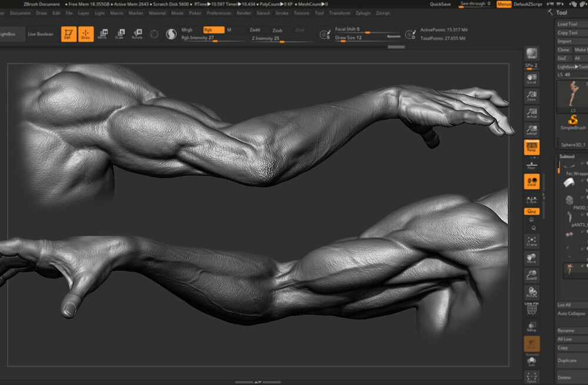588x385 pixels.
Task: Click the Rename subtool button
Action: tap(572, 330)
